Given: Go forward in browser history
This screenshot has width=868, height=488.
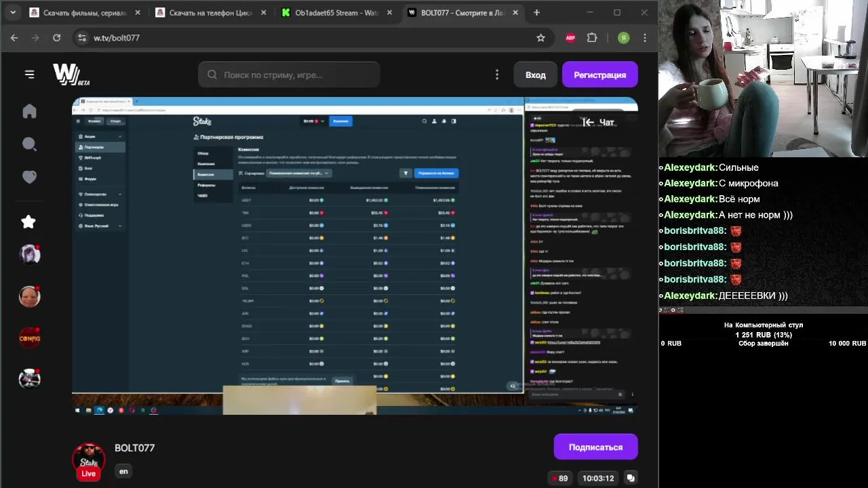Looking at the screenshot, I should point(35,38).
